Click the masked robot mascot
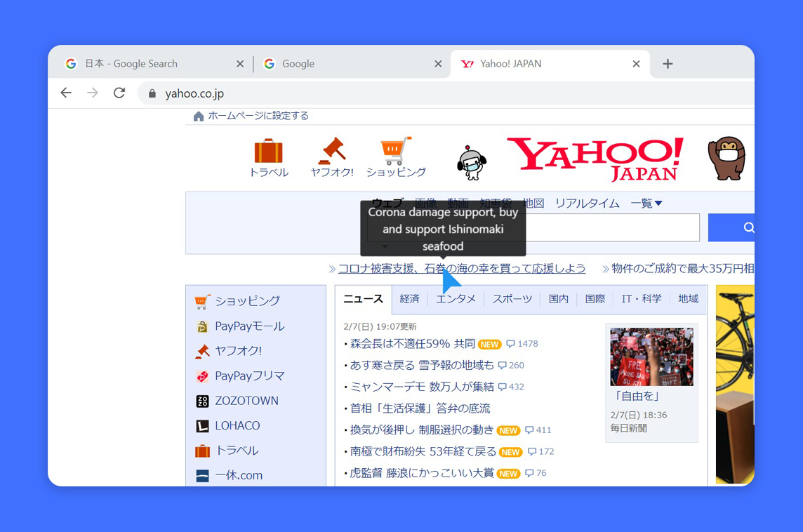The width and height of the screenshot is (803, 532). (x=471, y=164)
